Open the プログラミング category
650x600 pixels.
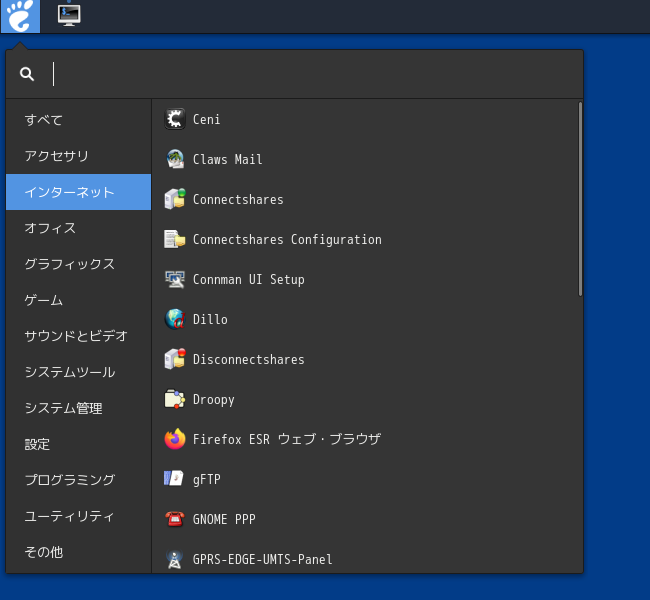[x=78, y=480]
